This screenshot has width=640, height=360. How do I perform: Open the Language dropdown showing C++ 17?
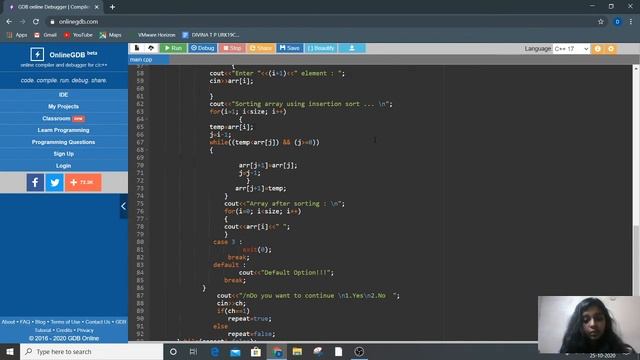coord(571,49)
